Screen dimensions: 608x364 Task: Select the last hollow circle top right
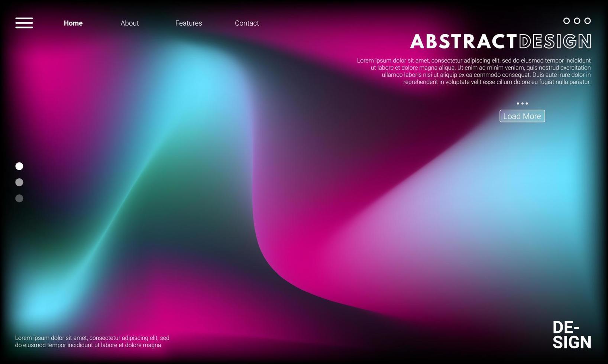(588, 21)
